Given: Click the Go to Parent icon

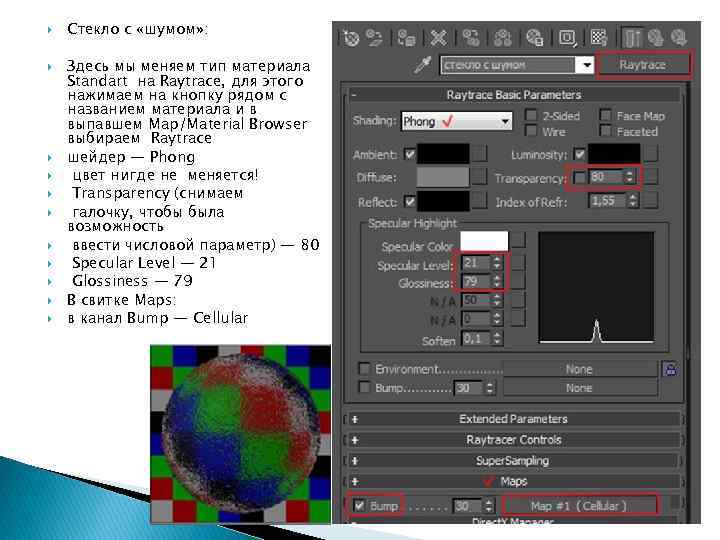Looking at the screenshot, I should [656, 38].
